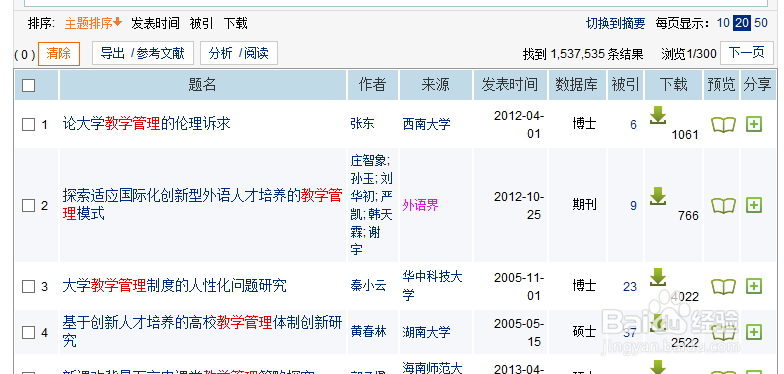This screenshot has width=784, height=374.
Task: Check the box for result 4
Action: tap(28, 332)
